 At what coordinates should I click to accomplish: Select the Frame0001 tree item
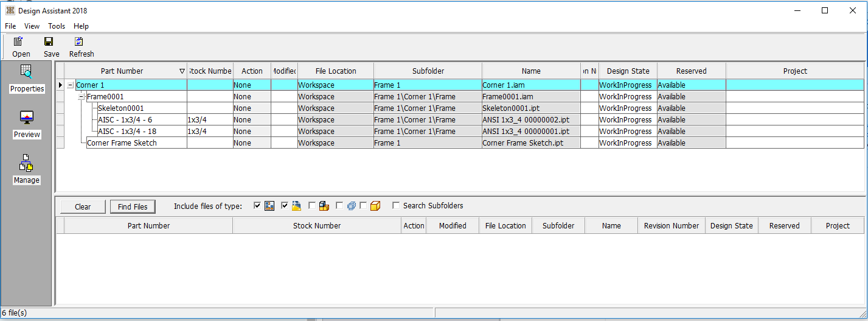click(x=106, y=97)
